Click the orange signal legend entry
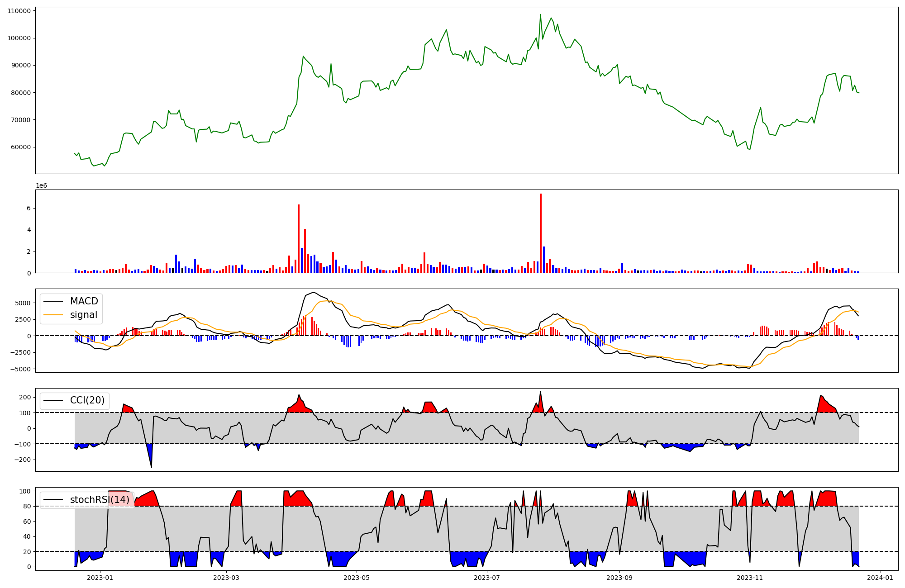905x588 pixels. [84, 315]
